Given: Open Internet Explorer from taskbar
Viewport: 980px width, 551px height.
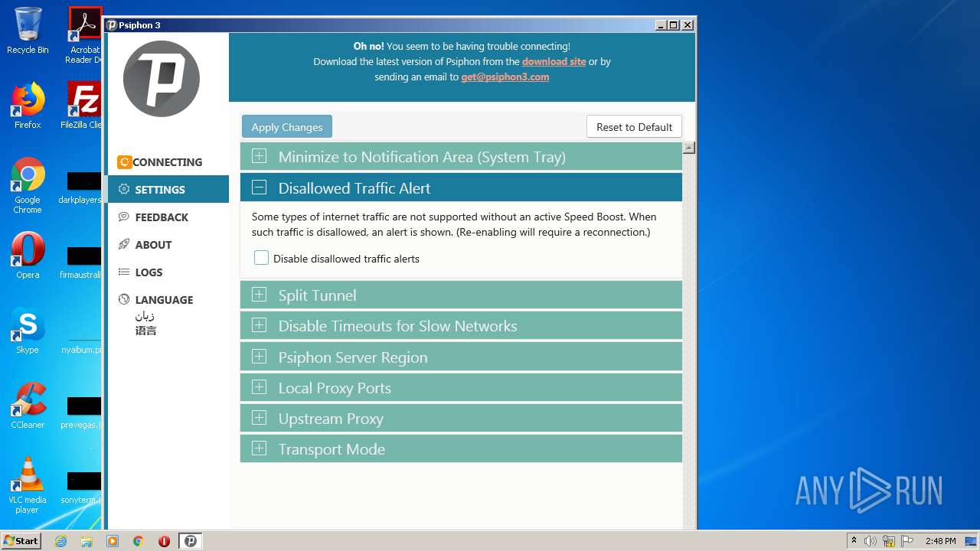Looking at the screenshot, I should (60, 541).
